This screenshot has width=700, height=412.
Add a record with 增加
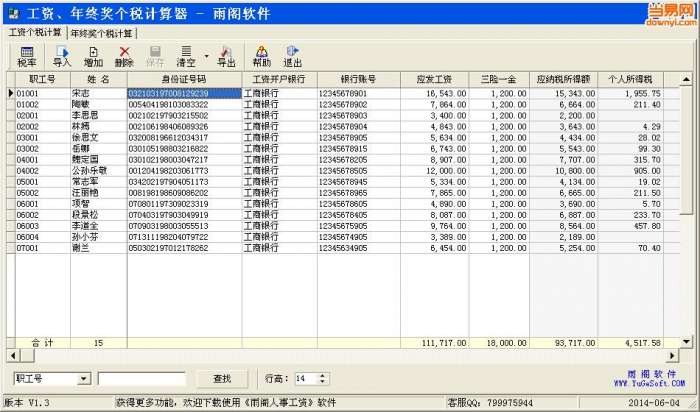(x=93, y=57)
